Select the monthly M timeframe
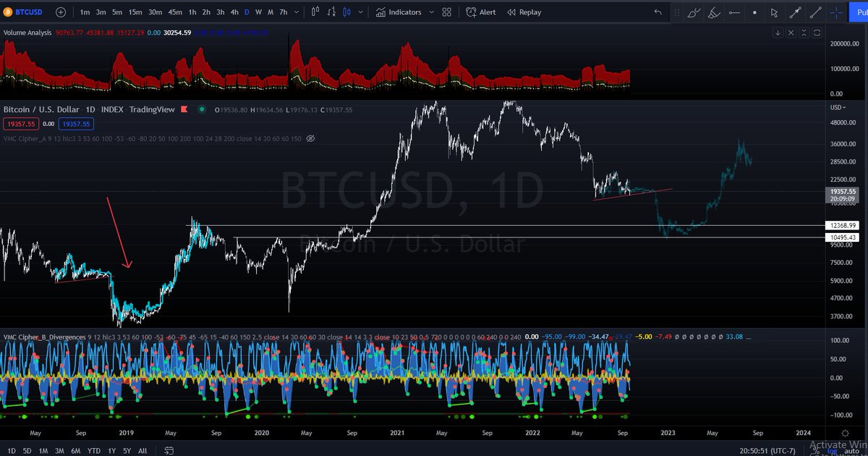Screen dimensions: 868x456 (x=271, y=12)
